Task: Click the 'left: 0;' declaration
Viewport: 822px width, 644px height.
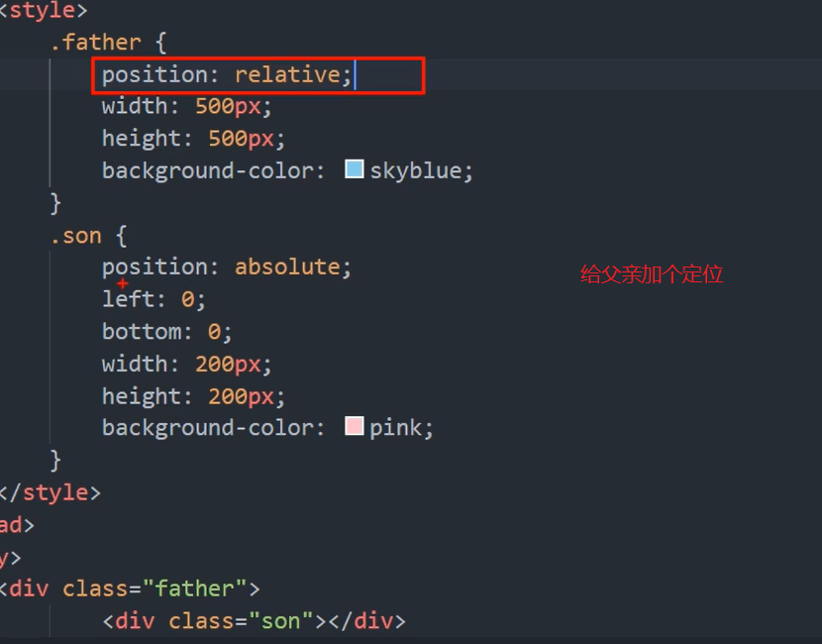Action: tap(154, 299)
